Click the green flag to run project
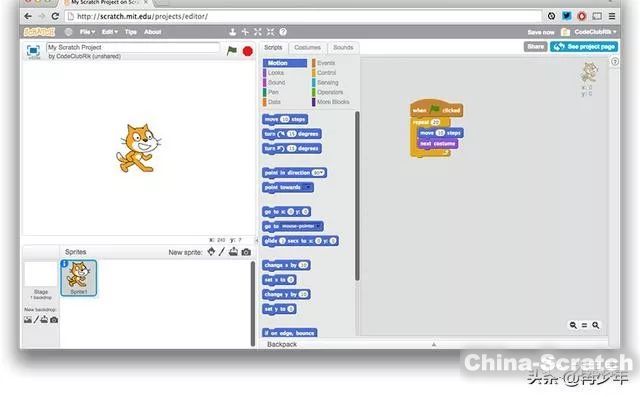 pos(232,51)
